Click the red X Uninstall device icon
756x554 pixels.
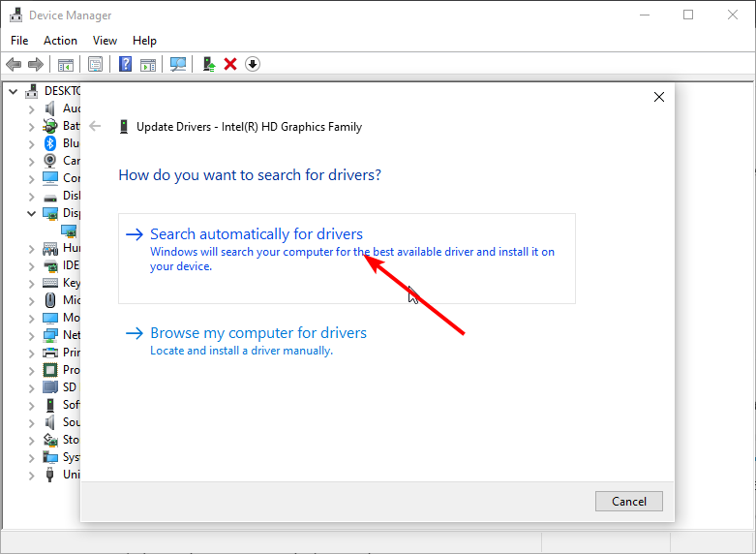[x=230, y=64]
